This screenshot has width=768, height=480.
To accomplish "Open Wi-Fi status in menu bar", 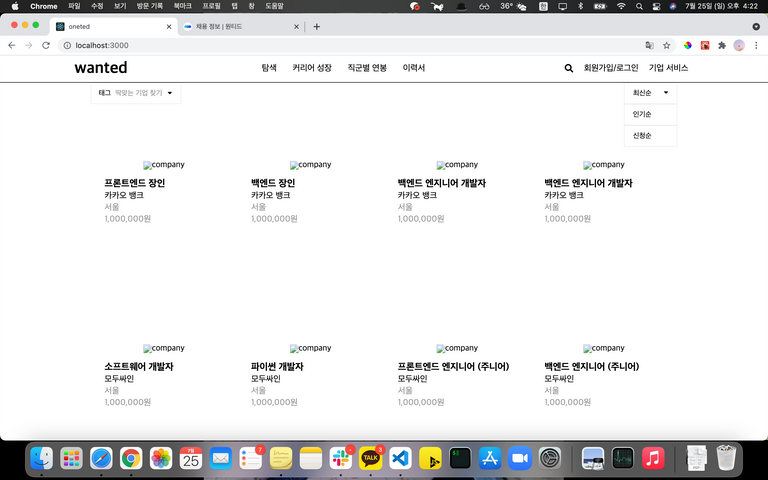I will [x=621, y=6].
